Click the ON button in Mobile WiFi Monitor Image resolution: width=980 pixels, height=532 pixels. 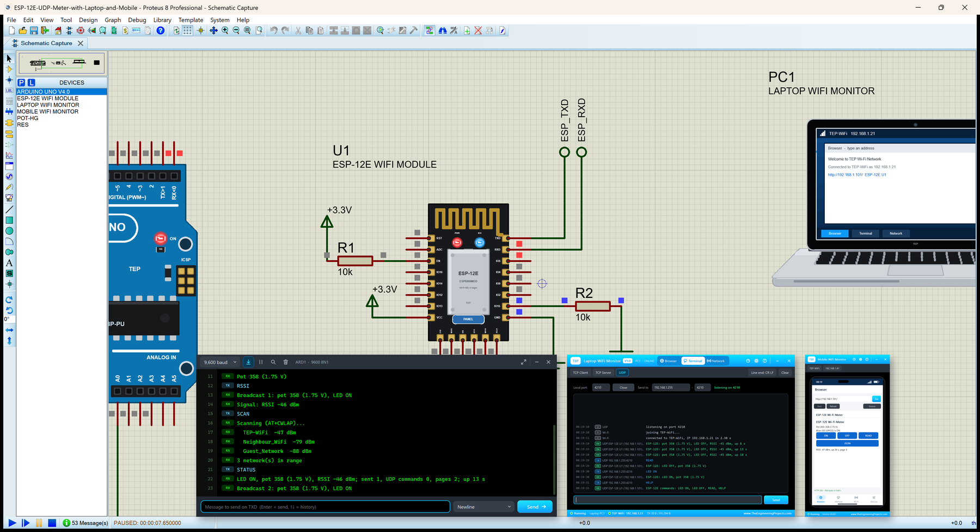point(826,436)
